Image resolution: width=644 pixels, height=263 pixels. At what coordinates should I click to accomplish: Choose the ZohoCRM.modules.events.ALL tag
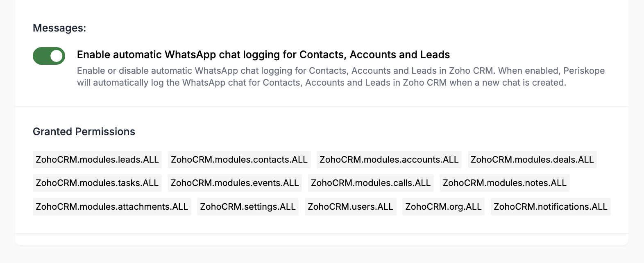235,183
